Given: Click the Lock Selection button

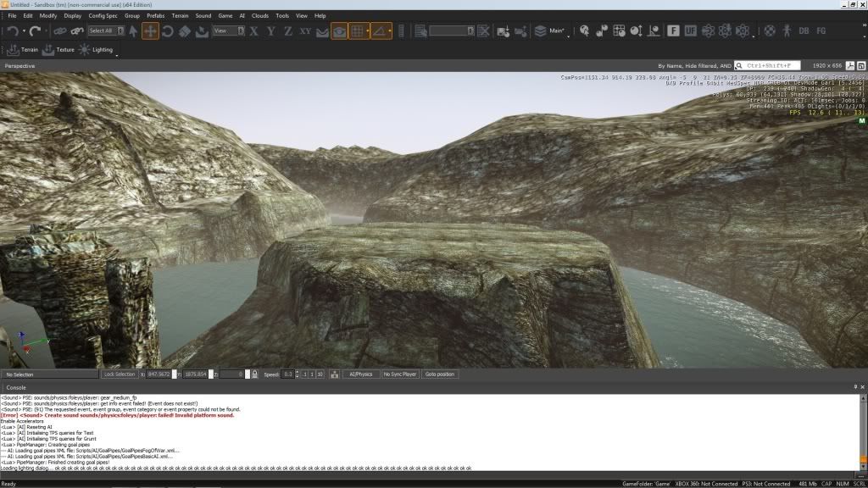Looking at the screenshot, I should pos(119,374).
